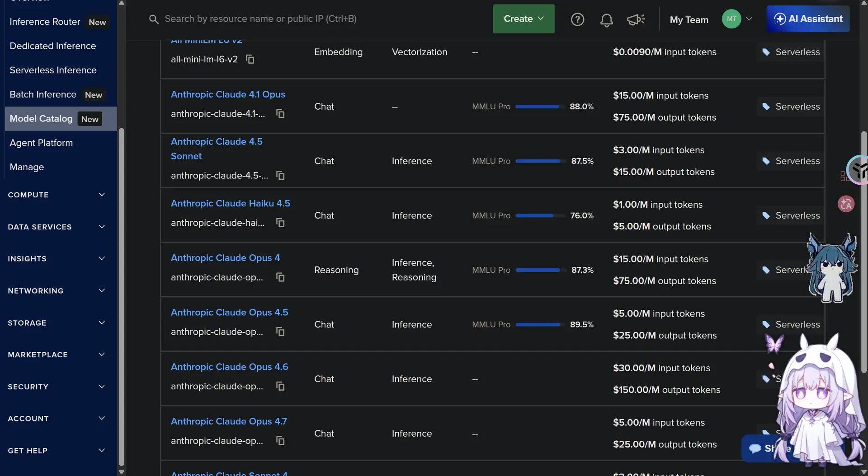This screenshot has width=868, height=476.
Task: Click the 89.5% MMLU score
Action: point(581,325)
